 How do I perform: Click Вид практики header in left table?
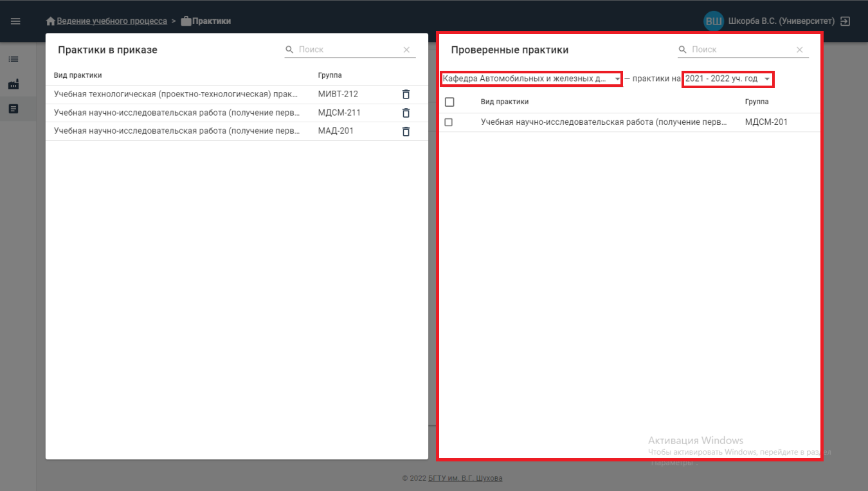click(78, 75)
